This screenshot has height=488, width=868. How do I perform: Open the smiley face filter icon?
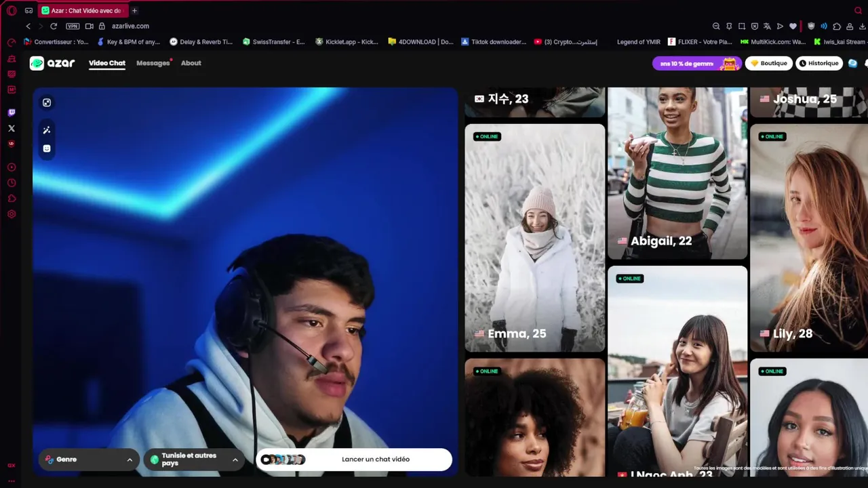tap(47, 148)
